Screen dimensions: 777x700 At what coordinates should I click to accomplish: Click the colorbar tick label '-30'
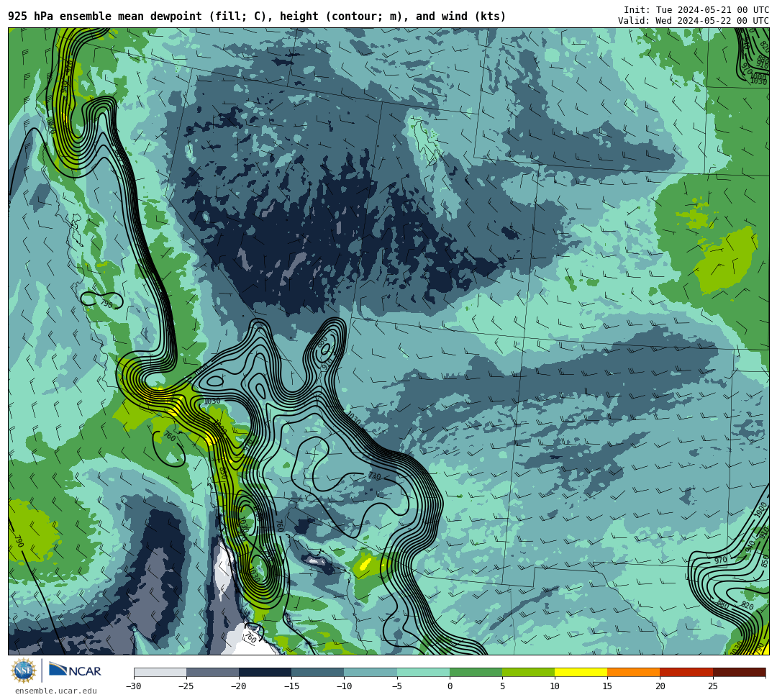pos(134,686)
